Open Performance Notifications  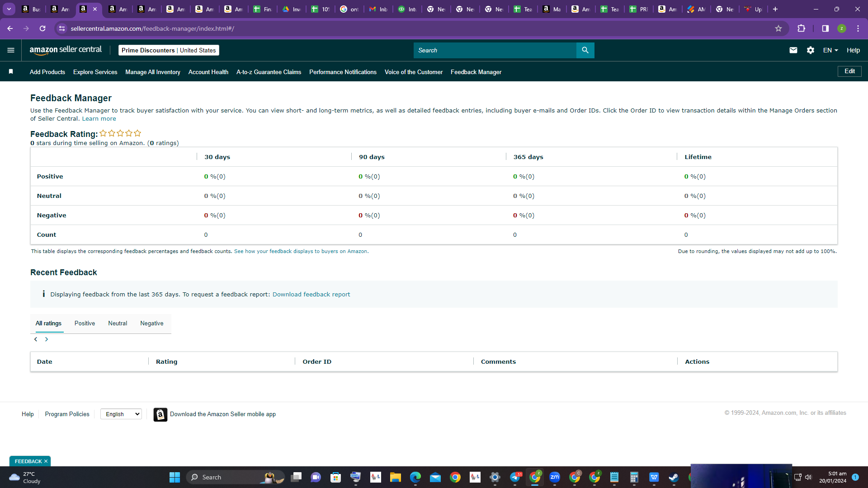[343, 72]
